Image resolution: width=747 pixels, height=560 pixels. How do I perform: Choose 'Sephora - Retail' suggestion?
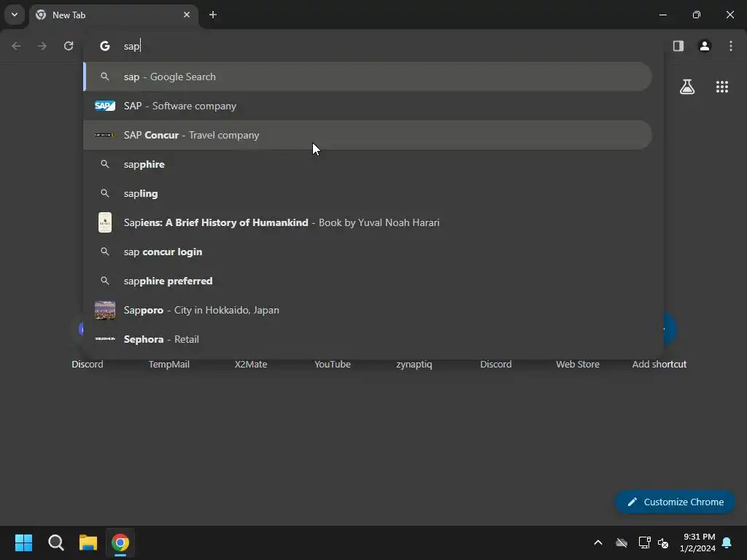click(x=368, y=339)
